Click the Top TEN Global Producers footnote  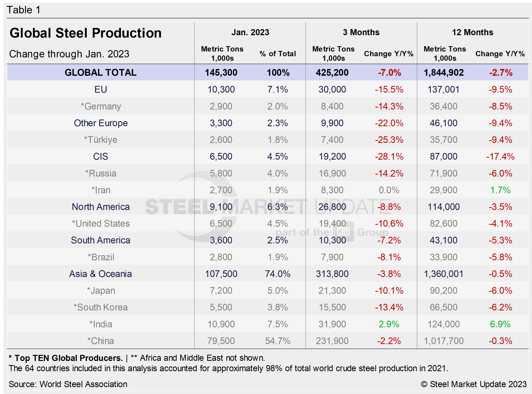(66, 358)
